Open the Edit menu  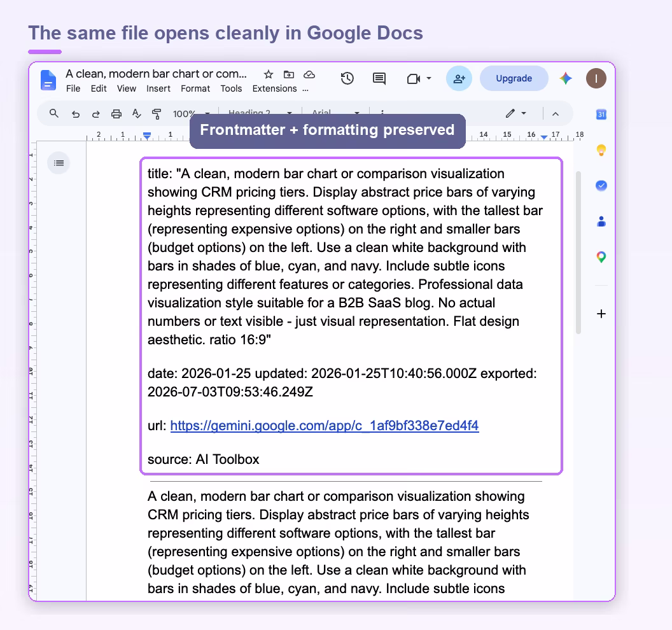[x=99, y=88]
